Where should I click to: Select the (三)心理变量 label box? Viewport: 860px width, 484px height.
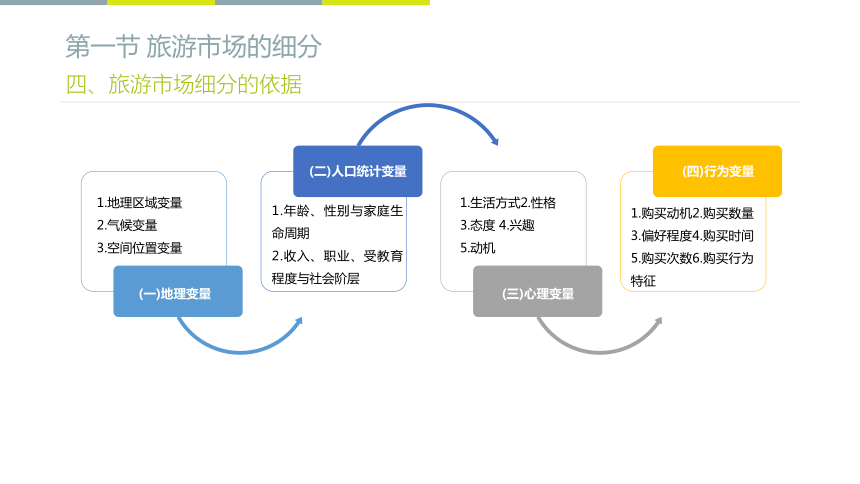coord(538,291)
